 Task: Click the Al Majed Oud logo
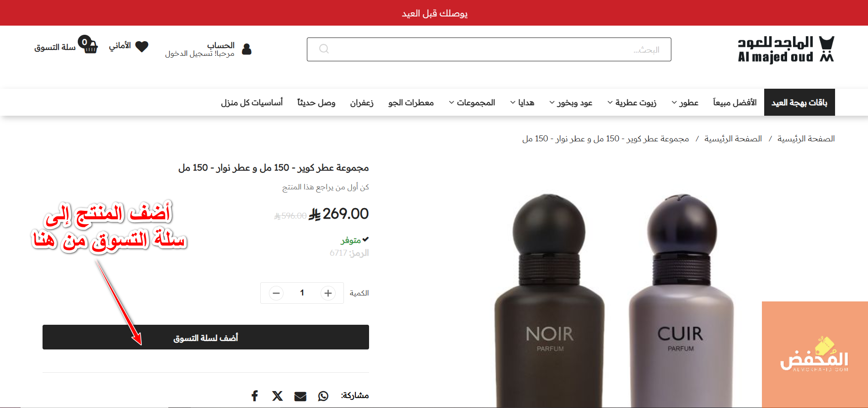(786, 49)
